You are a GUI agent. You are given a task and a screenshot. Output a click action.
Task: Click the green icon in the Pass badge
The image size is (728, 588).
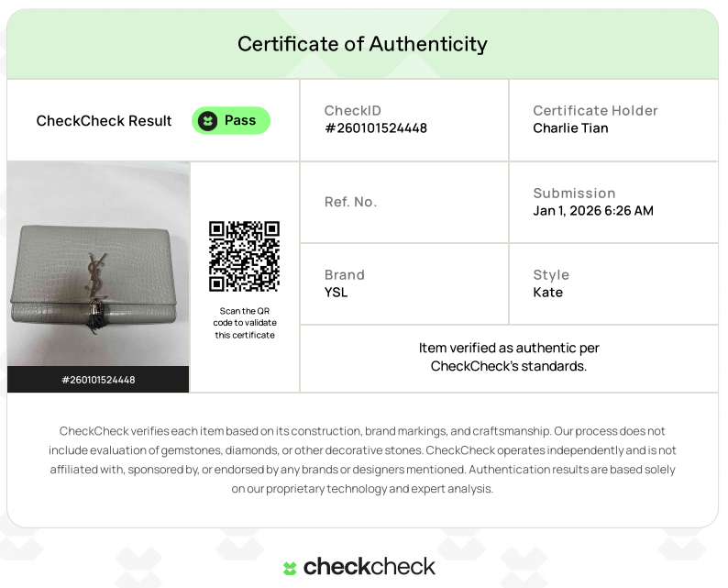(x=208, y=121)
